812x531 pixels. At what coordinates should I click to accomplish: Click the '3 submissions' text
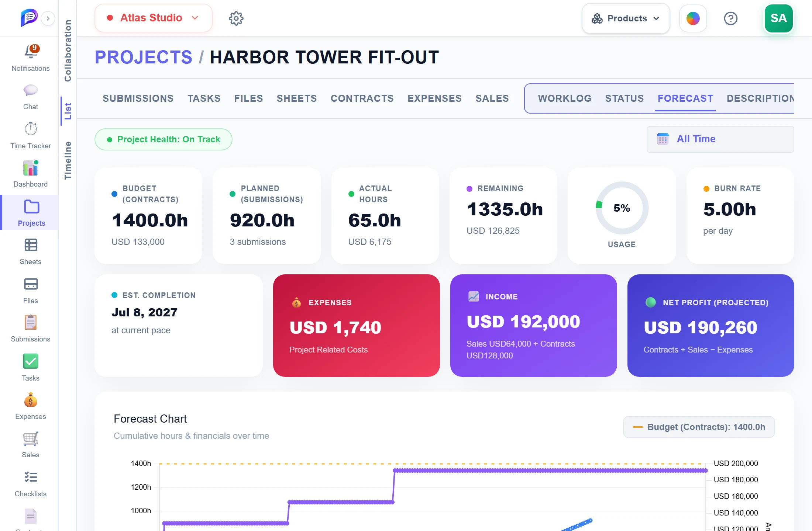pos(258,242)
